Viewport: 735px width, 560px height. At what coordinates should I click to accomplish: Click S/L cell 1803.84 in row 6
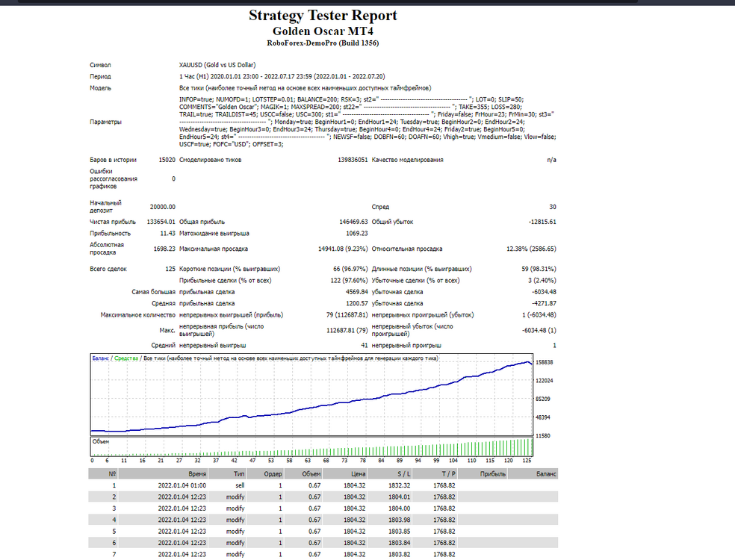(400, 543)
